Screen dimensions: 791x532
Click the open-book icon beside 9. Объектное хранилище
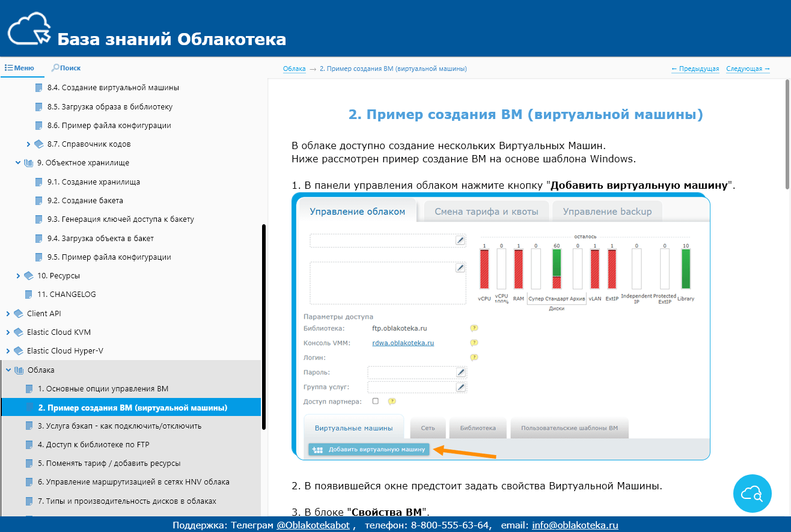(x=28, y=163)
